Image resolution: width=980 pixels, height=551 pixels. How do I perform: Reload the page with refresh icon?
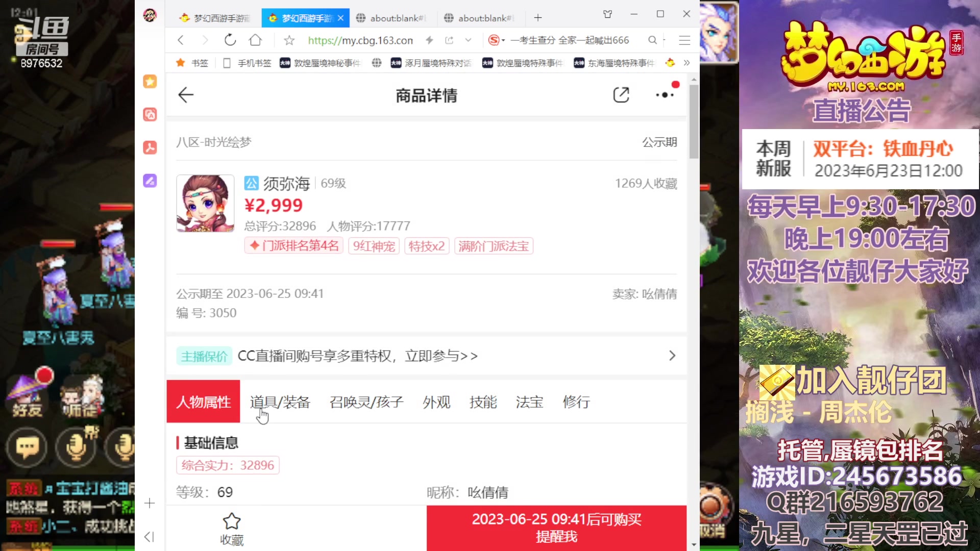click(230, 40)
